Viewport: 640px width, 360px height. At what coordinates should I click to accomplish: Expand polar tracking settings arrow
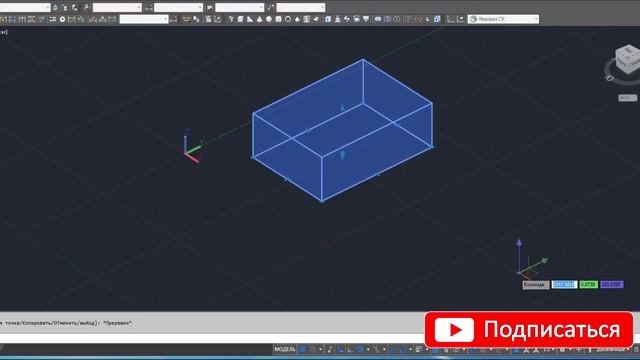(368, 349)
